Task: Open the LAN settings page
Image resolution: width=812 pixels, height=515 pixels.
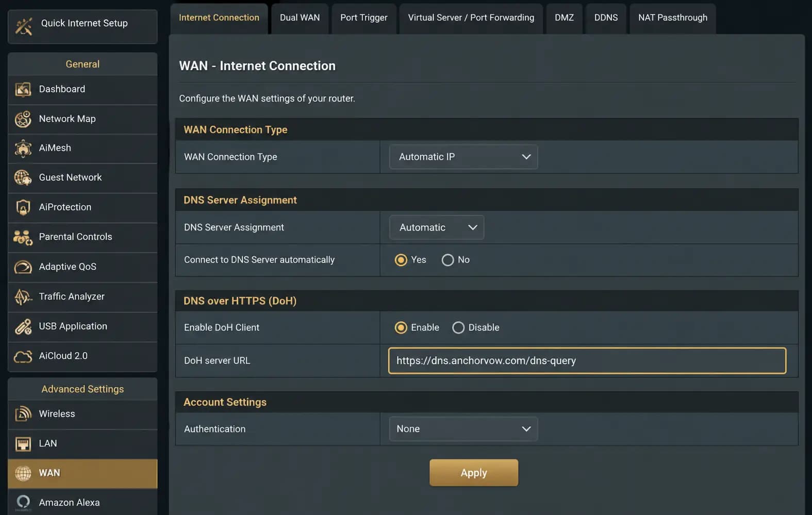Action: point(82,444)
